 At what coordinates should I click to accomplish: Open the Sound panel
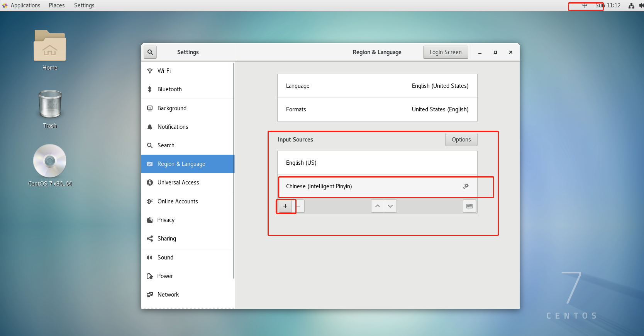coord(188,258)
